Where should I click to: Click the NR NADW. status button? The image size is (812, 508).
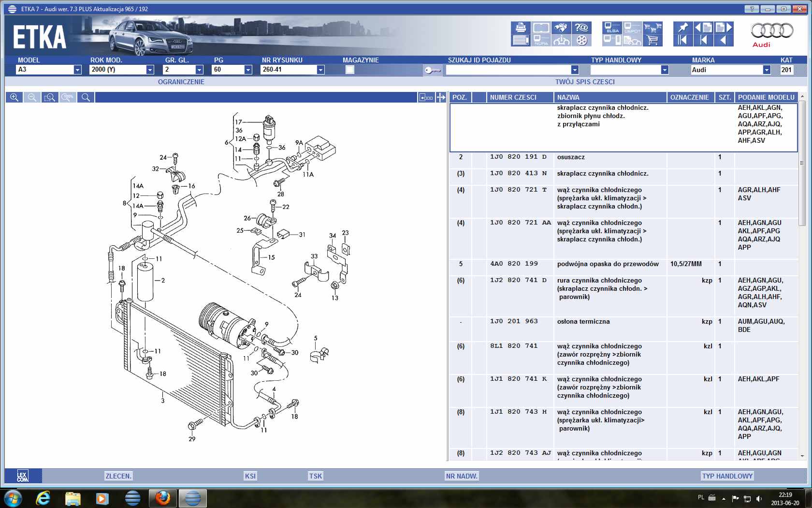[x=462, y=476]
